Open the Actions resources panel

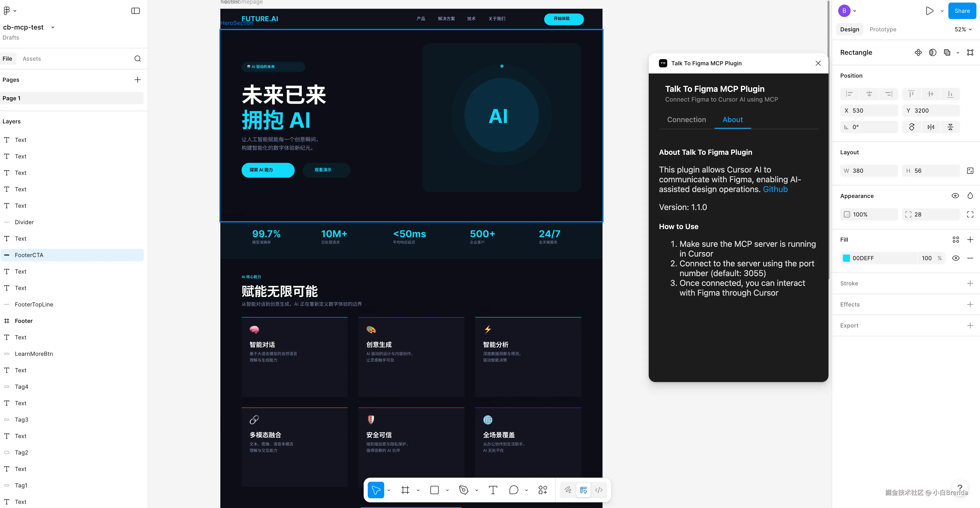(x=542, y=490)
